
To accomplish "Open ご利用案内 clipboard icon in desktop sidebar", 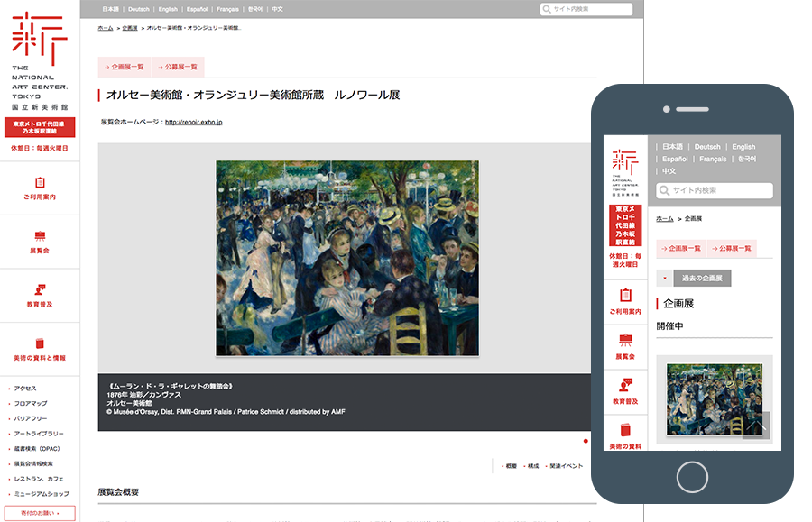I will click(40, 182).
